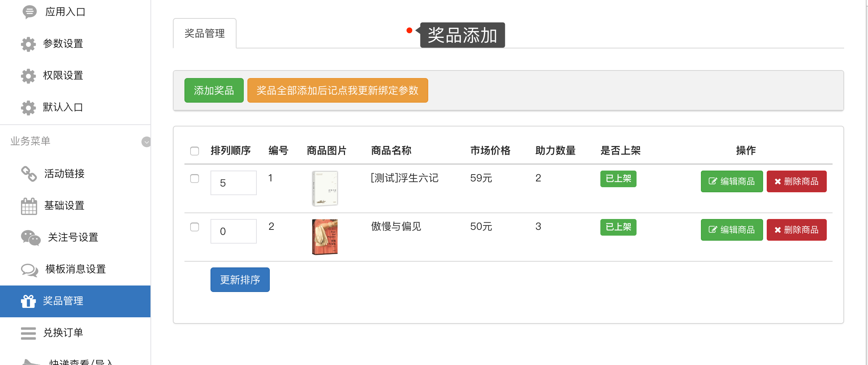Viewport: 868px width, 365px height.
Task: Check the box for 傲慢与偏见 row
Action: pos(195,227)
